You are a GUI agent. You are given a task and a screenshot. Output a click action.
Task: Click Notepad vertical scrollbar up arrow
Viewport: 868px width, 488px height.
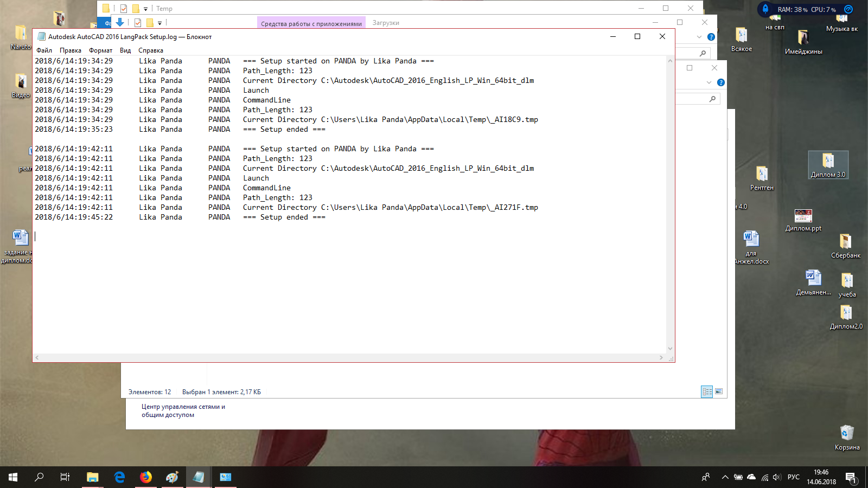coord(670,61)
